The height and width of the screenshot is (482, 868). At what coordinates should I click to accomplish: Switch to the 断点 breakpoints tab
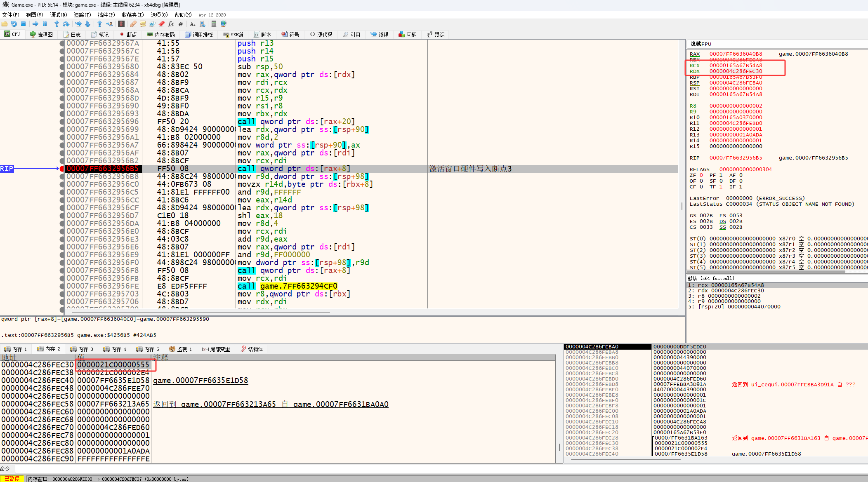128,35
